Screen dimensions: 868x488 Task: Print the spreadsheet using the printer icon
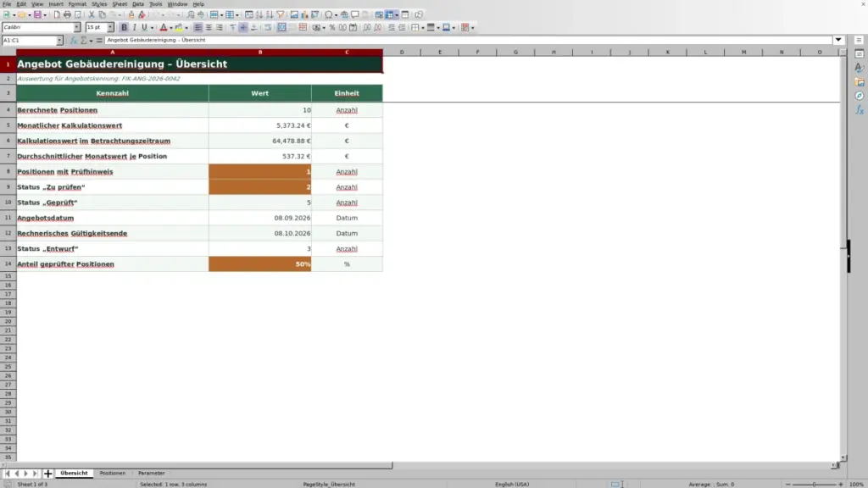pyautogui.click(x=67, y=15)
